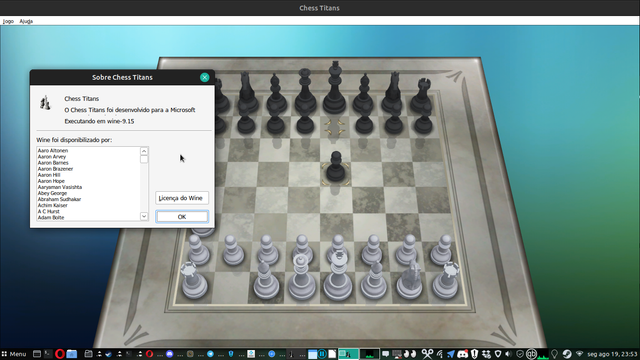Viewport: 640px width, 360px height.
Task: Open the Jogo menu
Action: tap(8, 21)
